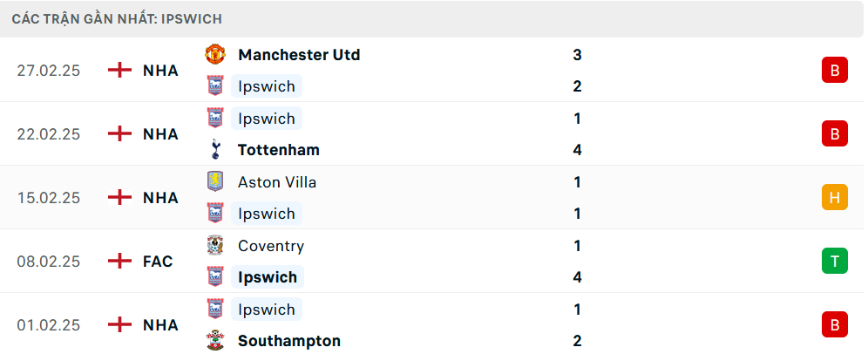Click the 15.02.25 match date
This screenshot has width=868, height=354.
tap(49, 198)
